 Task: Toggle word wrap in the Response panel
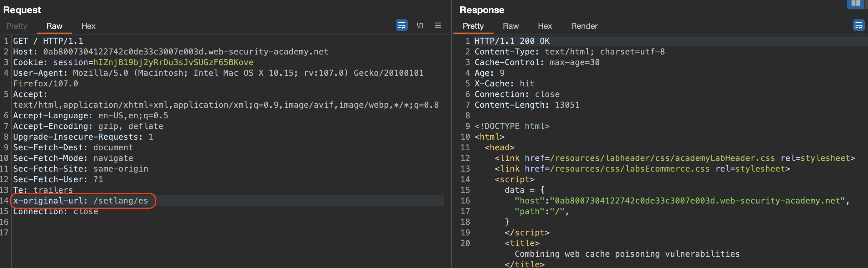pyautogui.click(x=858, y=25)
